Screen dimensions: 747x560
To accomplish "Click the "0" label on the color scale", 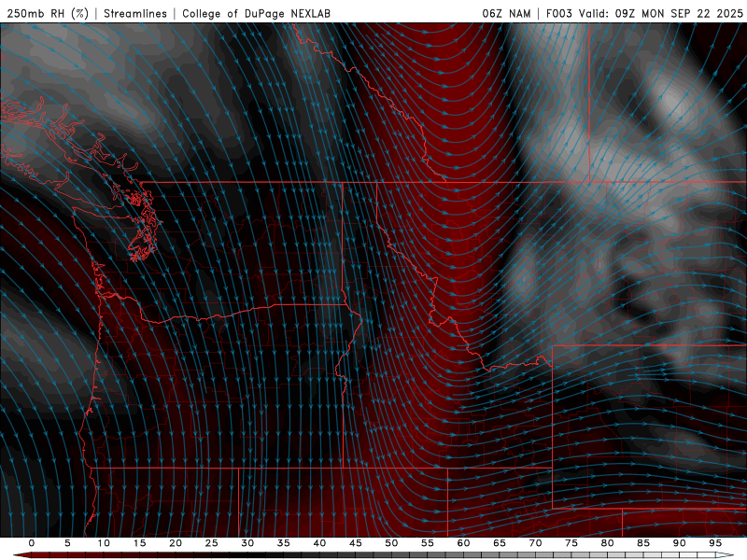I will (32, 543).
